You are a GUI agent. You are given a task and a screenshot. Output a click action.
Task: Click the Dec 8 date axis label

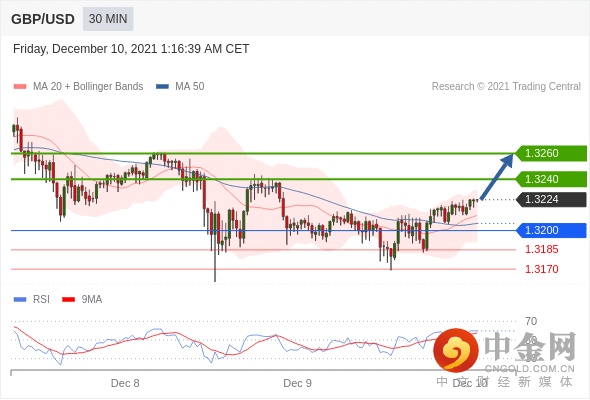click(x=125, y=383)
